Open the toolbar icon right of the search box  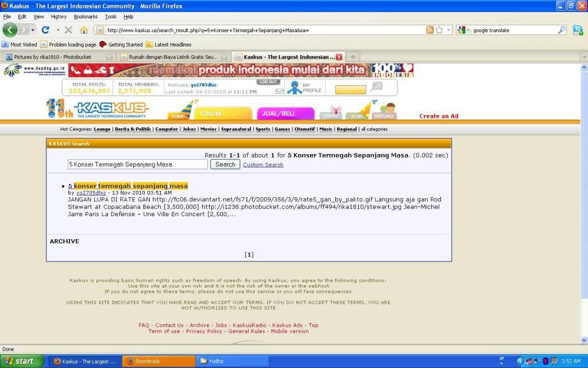click(578, 30)
